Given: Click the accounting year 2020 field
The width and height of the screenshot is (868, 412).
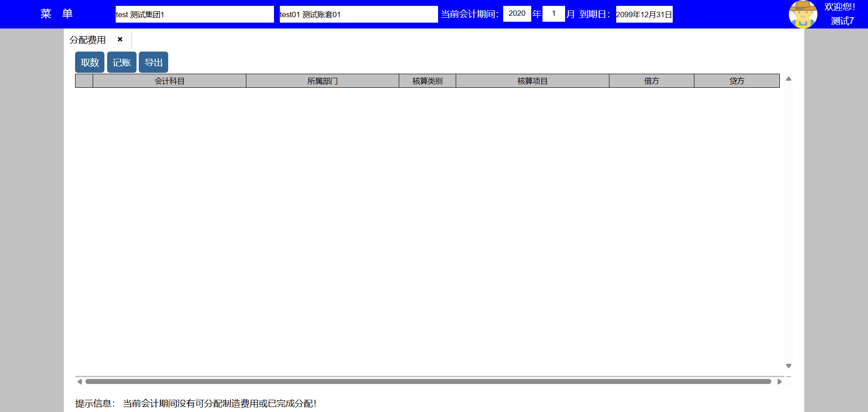Looking at the screenshot, I should coord(517,14).
